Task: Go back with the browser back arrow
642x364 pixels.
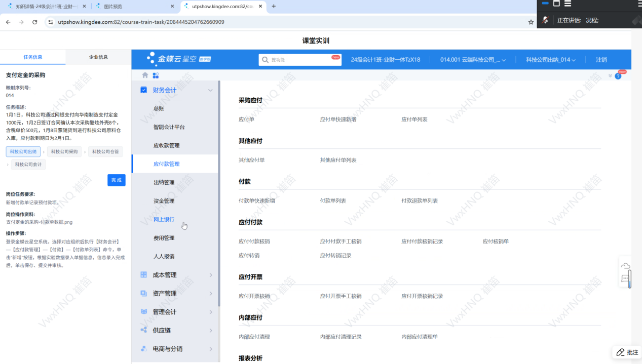Action: [8, 22]
